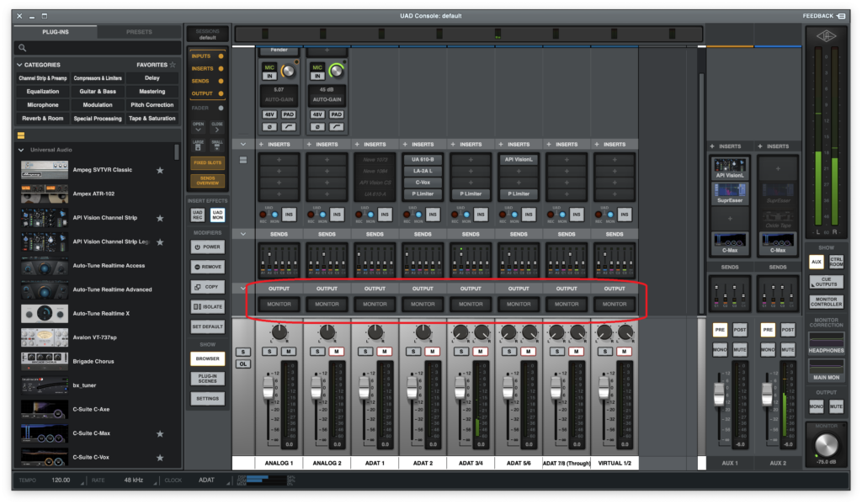This screenshot has width=862, height=504.
Task: Unmute the ADAT 1 channel
Action: click(384, 351)
